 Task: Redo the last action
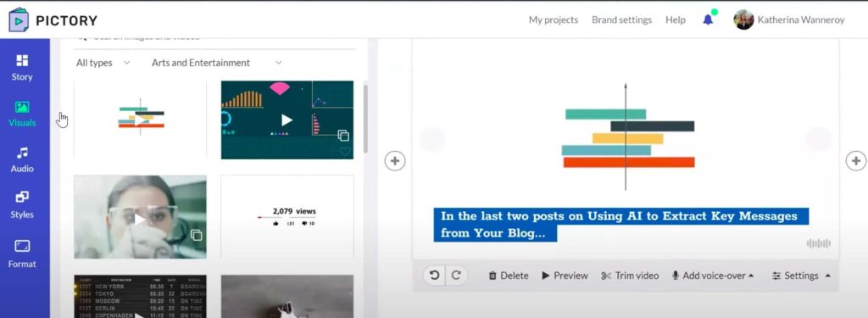(455, 276)
